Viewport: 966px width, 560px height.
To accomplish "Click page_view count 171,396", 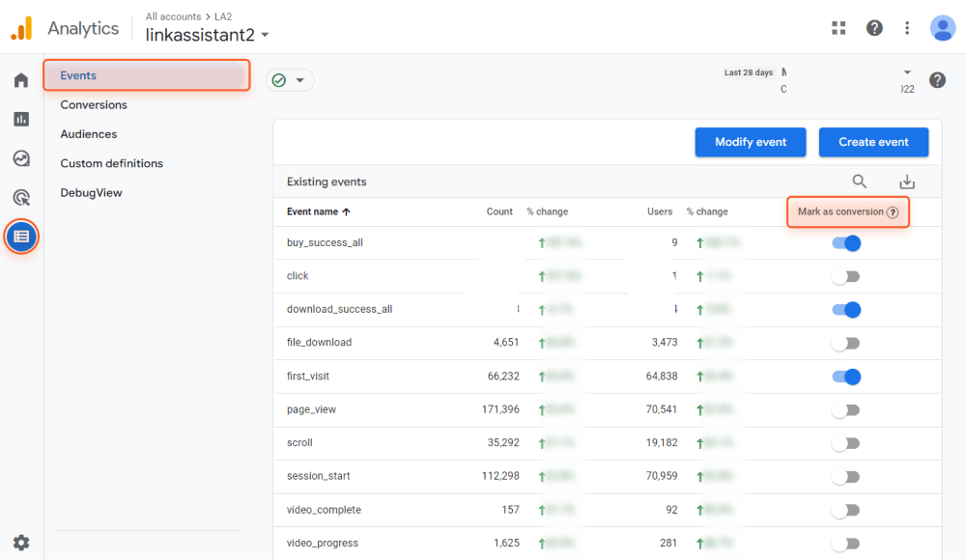I will 500,409.
